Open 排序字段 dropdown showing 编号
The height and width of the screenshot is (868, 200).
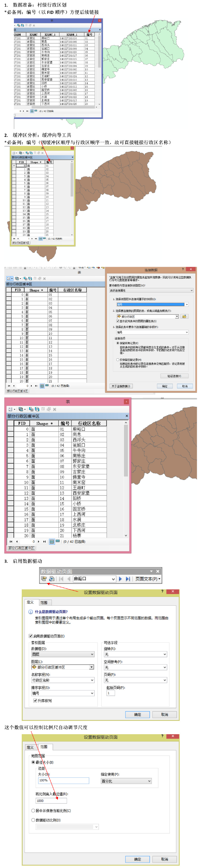coord(63,693)
